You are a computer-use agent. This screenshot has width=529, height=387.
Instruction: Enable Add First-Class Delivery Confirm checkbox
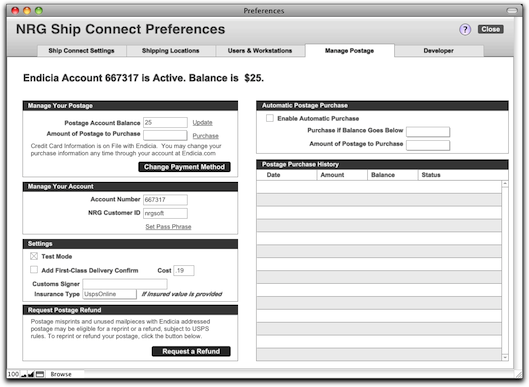[34, 270]
